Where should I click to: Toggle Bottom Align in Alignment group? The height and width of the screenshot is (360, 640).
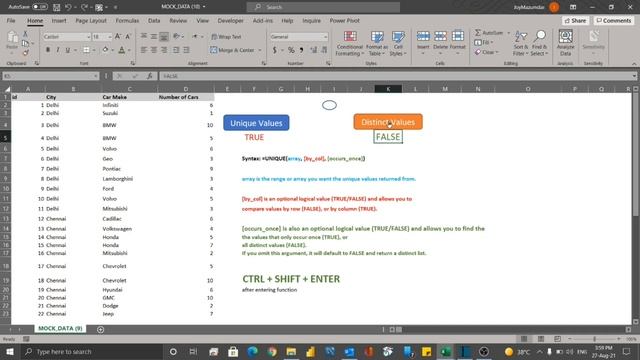[x=164, y=37]
